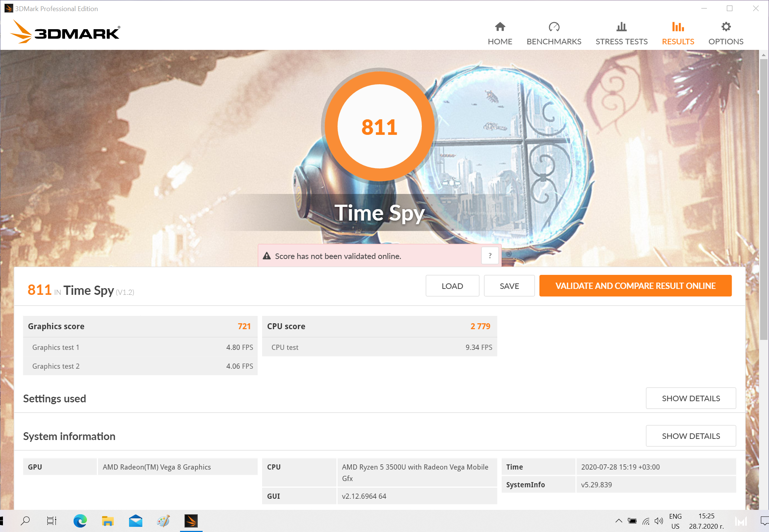This screenshot has height=532, width=769.
Task: Click the Time value 2020-07-28 15:19
Action: point(620,467)
